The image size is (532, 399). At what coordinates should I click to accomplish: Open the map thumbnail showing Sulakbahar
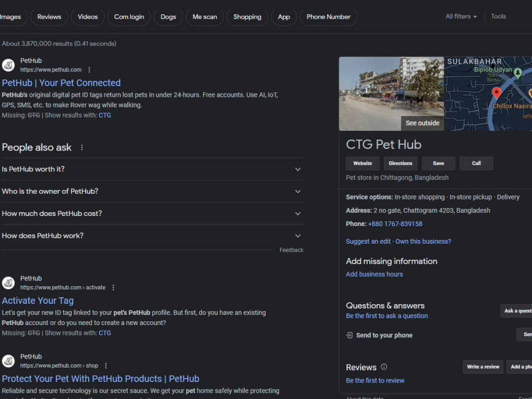[488, 94]
